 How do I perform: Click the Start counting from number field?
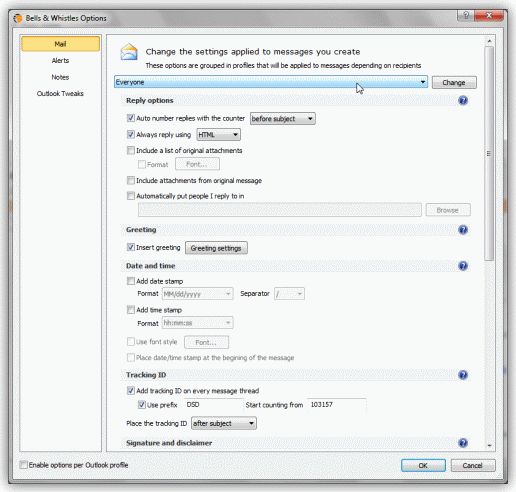(336, 405)
